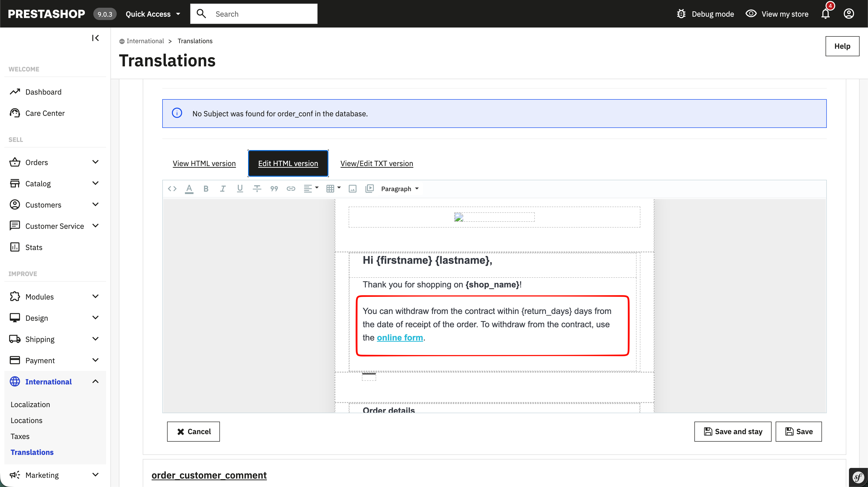Click the PrestaShop logo
The height and width of the screenshot is (487, 868).
click(47, 14)
